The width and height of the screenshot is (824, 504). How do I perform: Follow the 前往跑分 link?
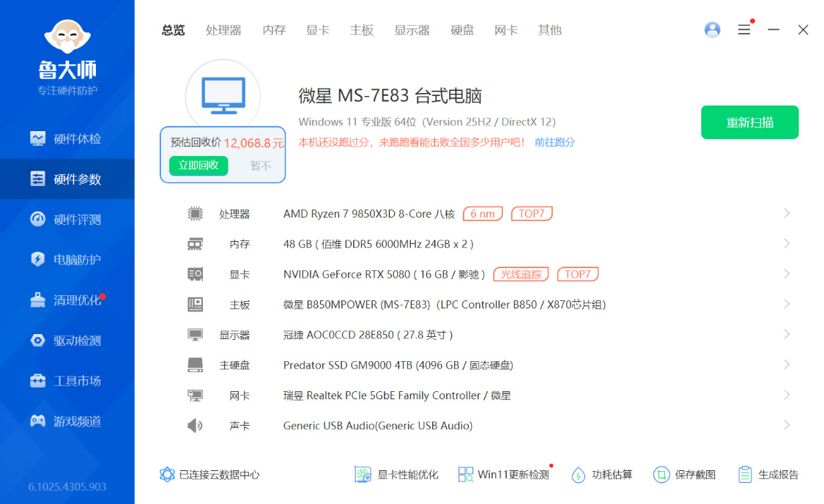pos(554,142)
